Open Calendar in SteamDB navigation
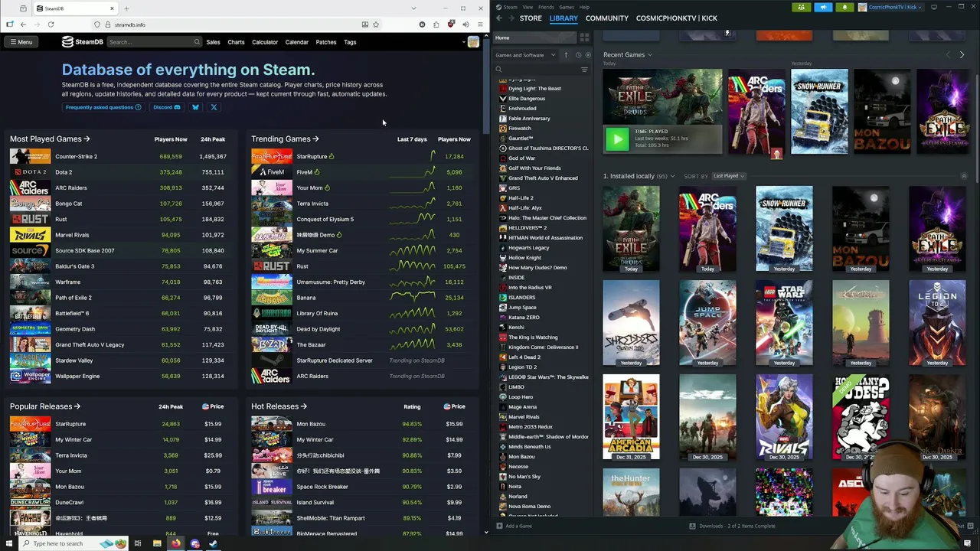The width and height of the screenshot is (980, 551). coord(297,42)
